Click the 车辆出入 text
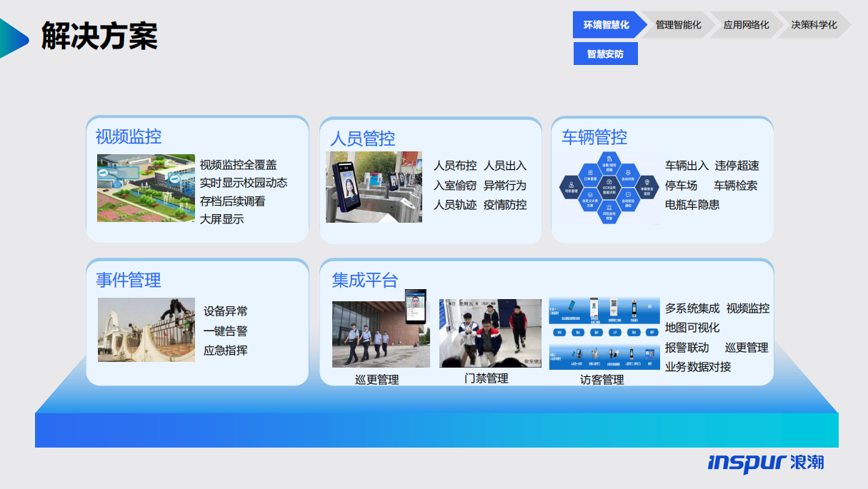 (687, 166)
